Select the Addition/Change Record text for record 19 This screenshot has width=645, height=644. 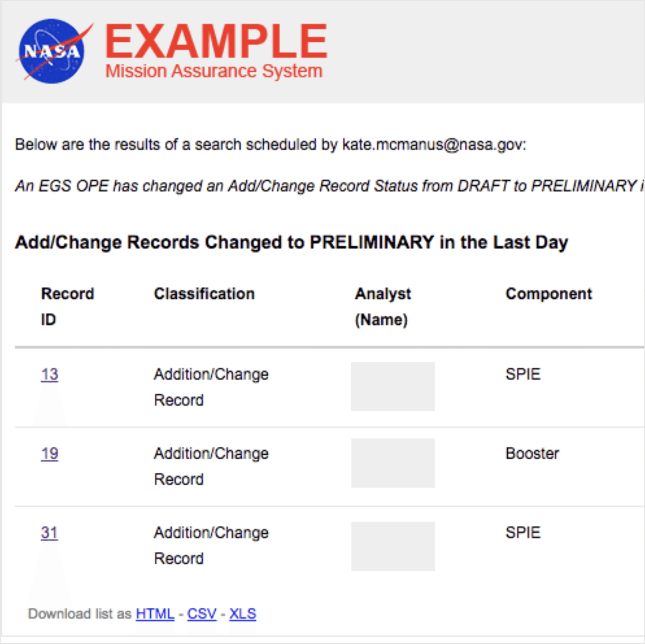click(x=211, y=466)
